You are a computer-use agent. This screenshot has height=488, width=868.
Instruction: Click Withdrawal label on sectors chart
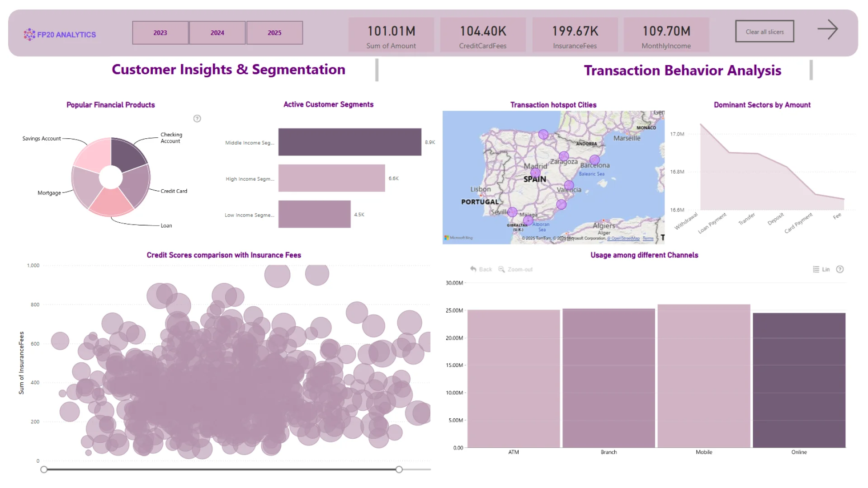point(686,221)
